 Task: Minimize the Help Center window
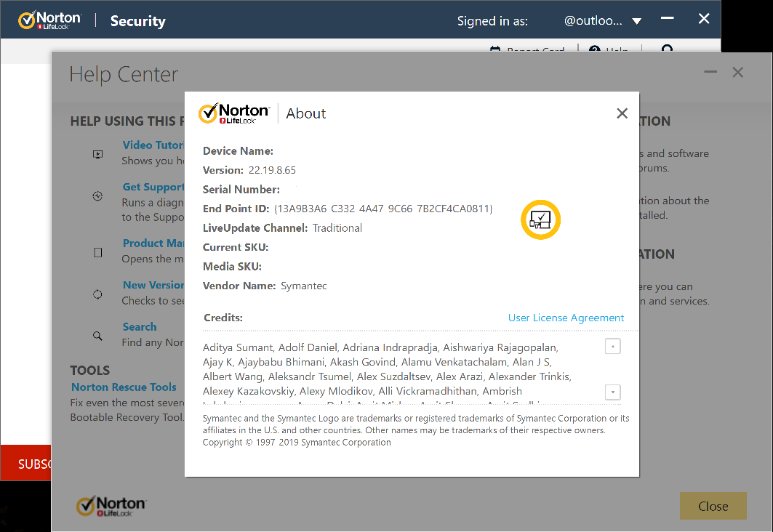click(710, 72)
